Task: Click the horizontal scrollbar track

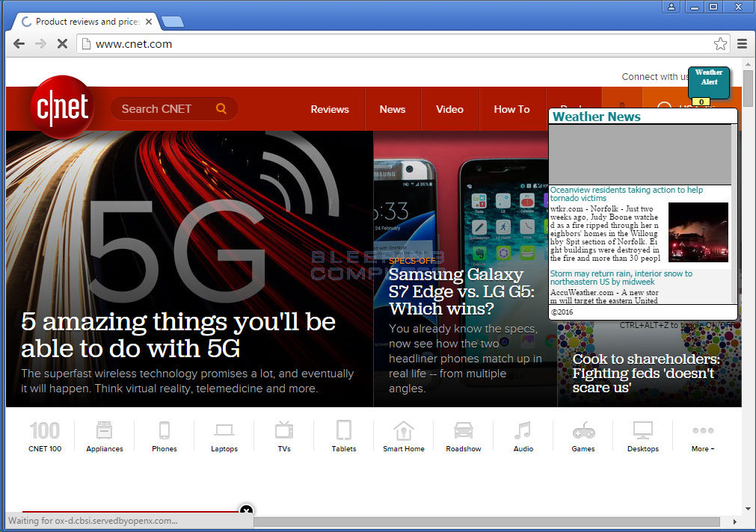Action: 487,522
